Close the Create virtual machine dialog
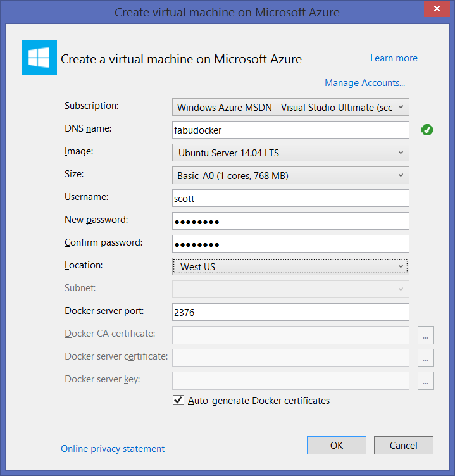The height and width of the screenshot is (476, 455). click(437, 9)
